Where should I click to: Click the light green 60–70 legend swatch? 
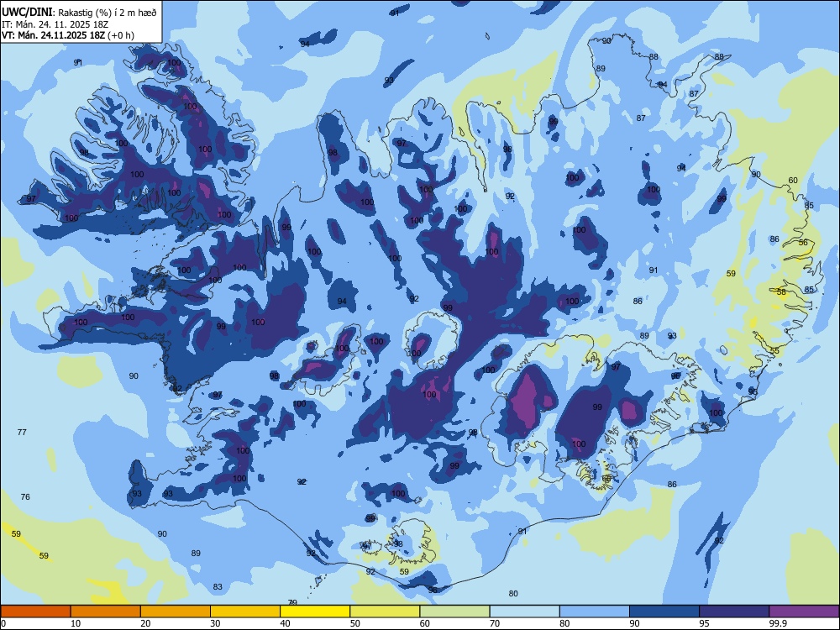(x=454, y=612)
